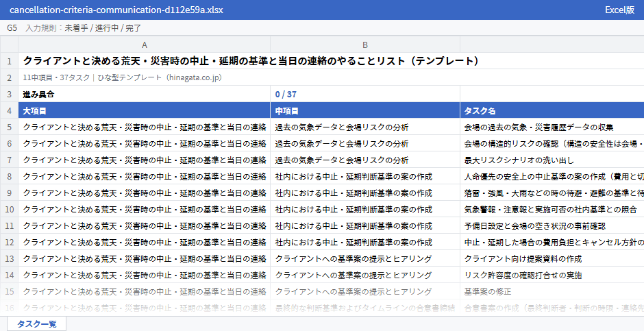Click task 落雷・強風・大雨などの時の待避 in row 9

552,193
